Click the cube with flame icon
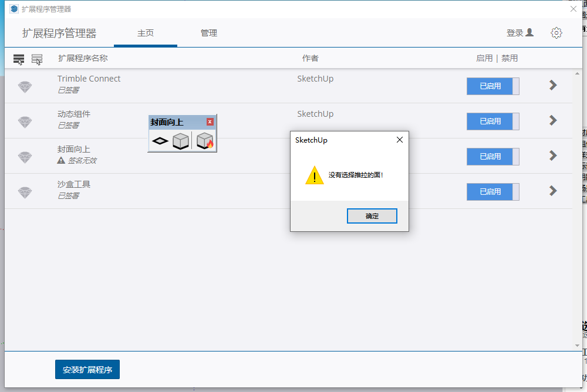The image size is (587, 392). (x=205, y=141)
